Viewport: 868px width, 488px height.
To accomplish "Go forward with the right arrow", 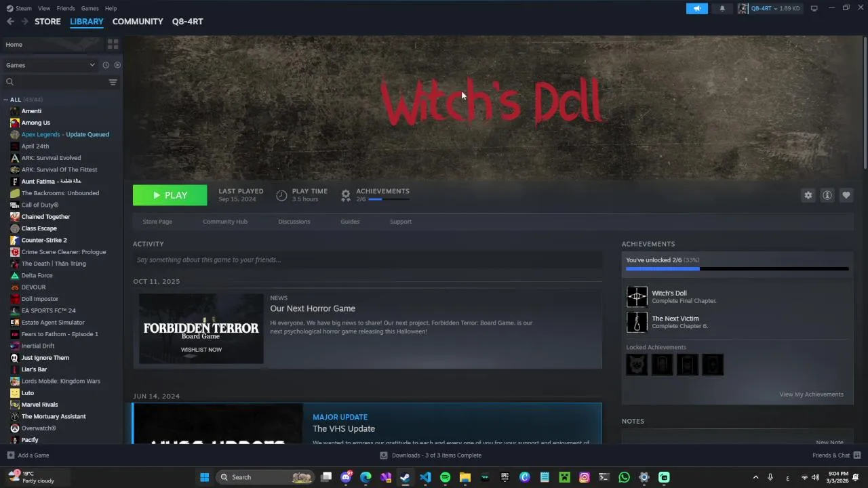I will (24, 22).
